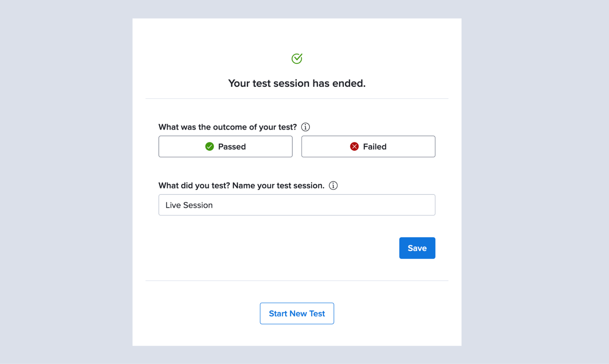Click the divider line above Start New Test
This screenshot has width=609, height=364.
point(297,281)
